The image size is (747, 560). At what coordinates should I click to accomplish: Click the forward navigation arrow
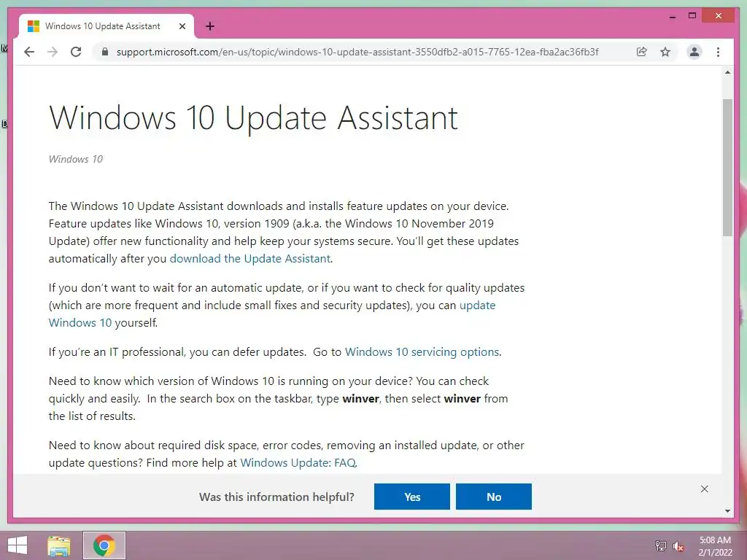[x=53, y=52]
